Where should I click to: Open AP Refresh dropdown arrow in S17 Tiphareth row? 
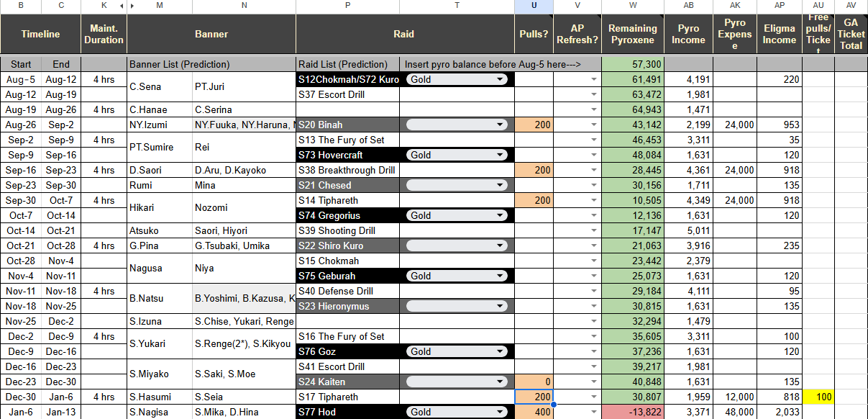click(x=594, y=397)
